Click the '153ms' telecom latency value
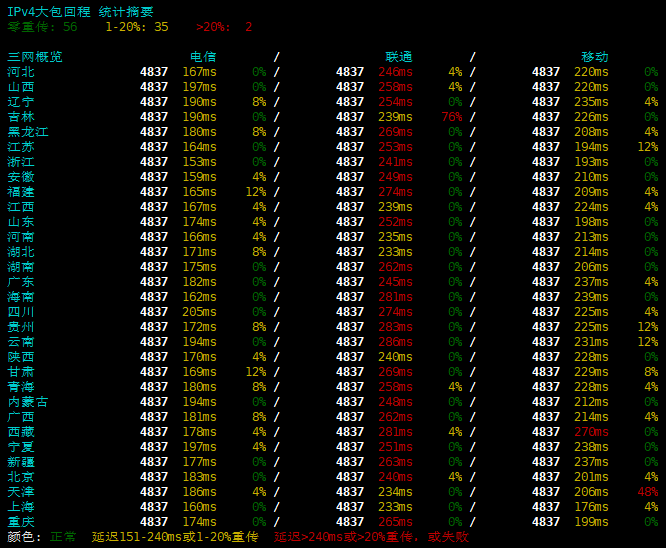This screenshot has height=548, width=666. [200, 162]
